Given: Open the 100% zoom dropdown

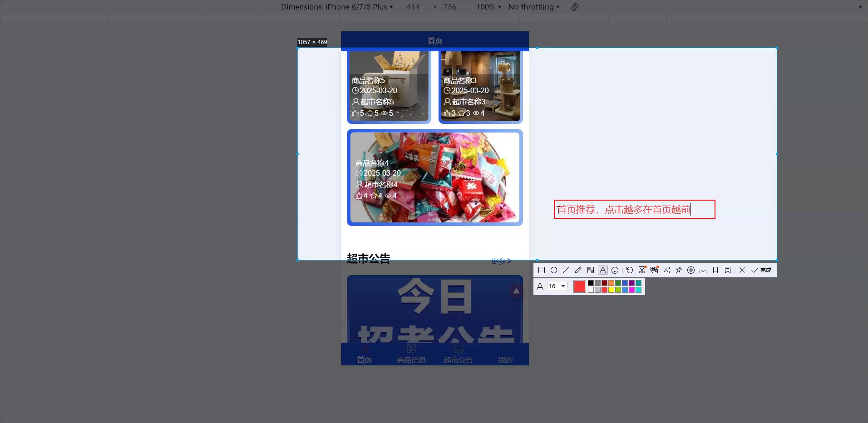Looking at the screenshot, I should click(489, 7).
